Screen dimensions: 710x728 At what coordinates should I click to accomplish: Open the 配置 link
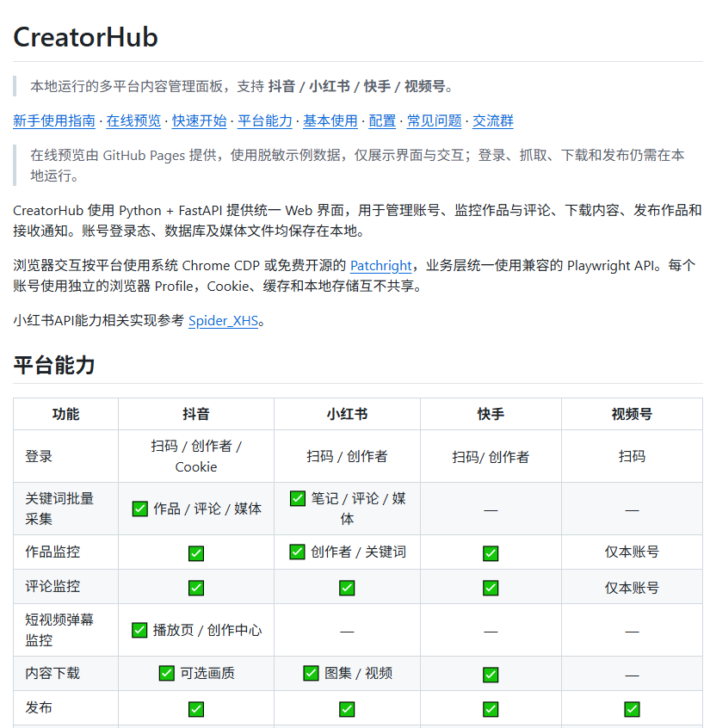[x=382, y=120]
